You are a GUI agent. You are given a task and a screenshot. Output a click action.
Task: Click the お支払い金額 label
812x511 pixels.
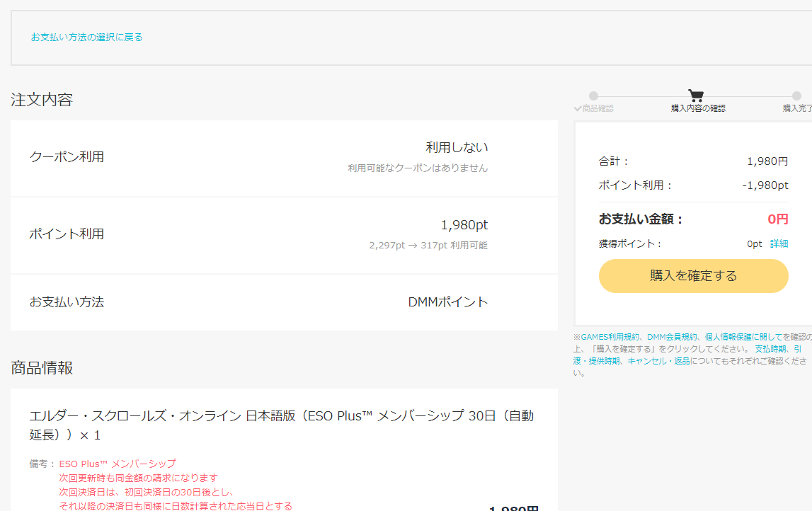click(x=641, y=219)
